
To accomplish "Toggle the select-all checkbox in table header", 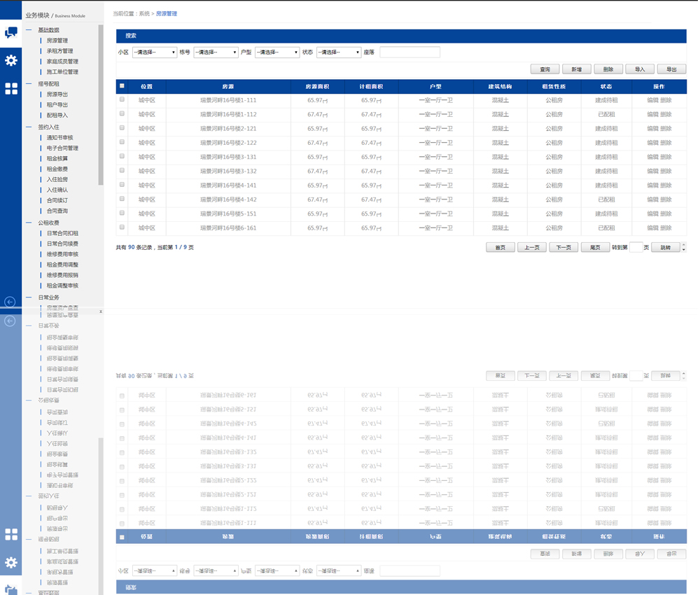I will pos(122,86).
